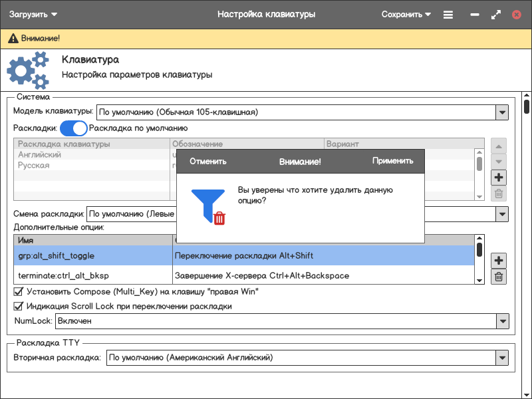The image size is (532, 399).
Task: Click the plus icon beside additional options list
Action: coord(499,261)
